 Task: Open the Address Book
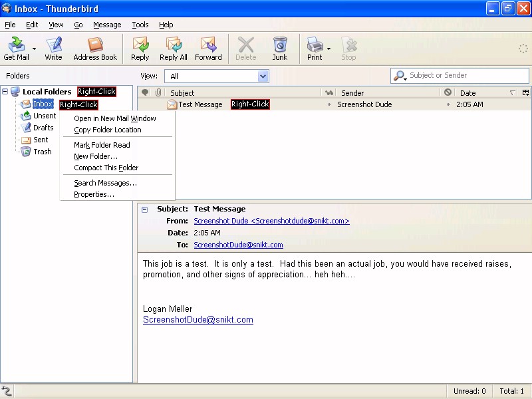(x=95, y=48)
